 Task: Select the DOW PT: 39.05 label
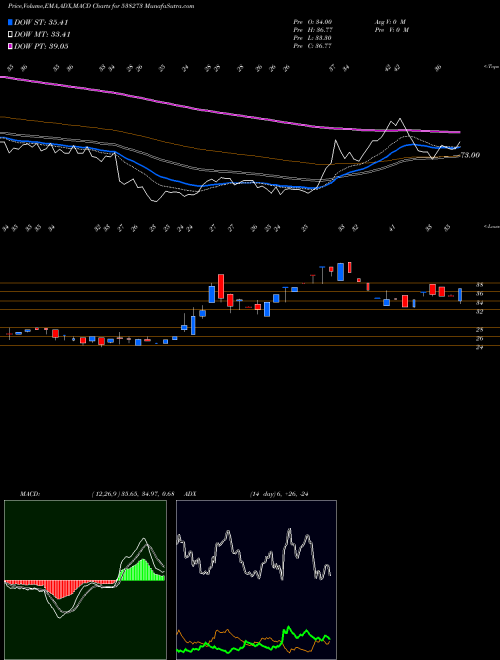coord(41,46)
